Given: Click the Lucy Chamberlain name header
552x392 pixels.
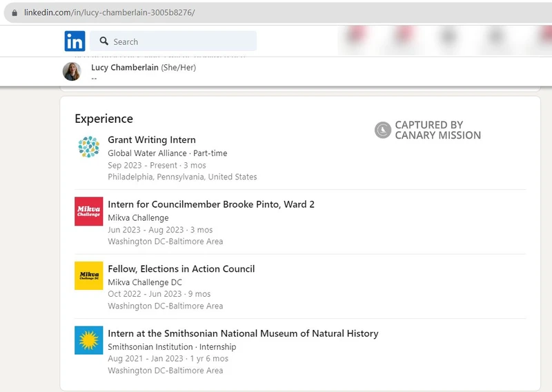Looking at the screenshot, I should [125, 67].
